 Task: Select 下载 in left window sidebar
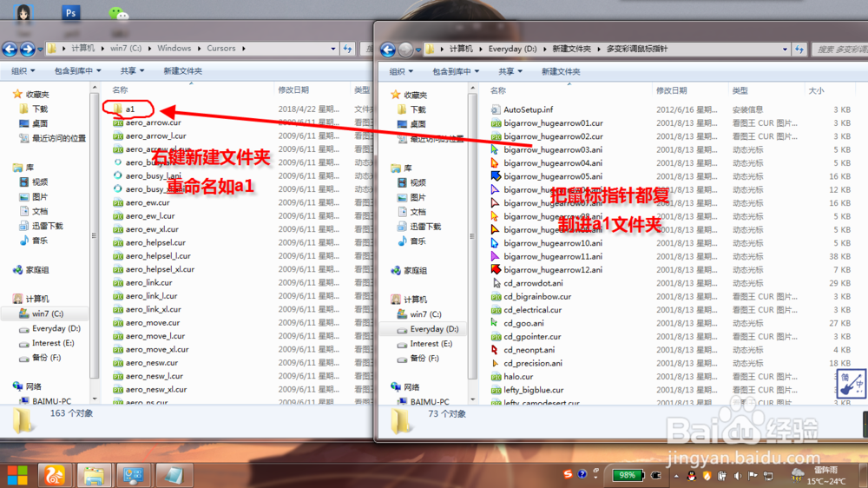tap(40, 109)
